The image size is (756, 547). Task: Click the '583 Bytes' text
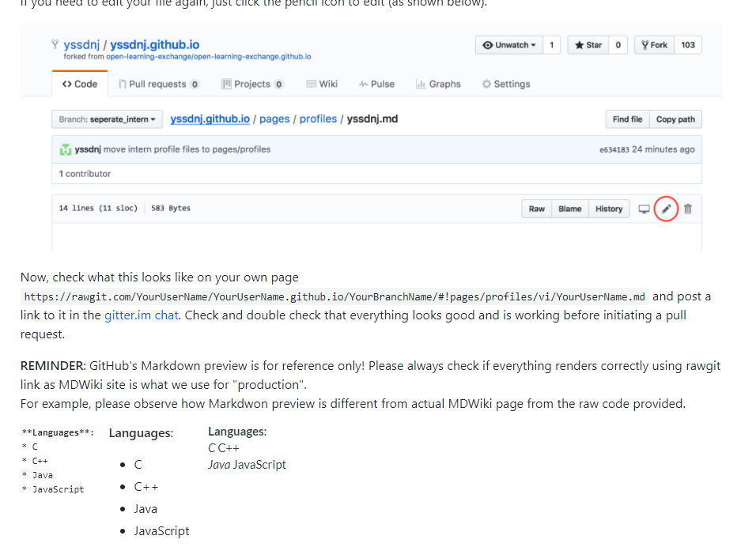click(x=171, y=208)
